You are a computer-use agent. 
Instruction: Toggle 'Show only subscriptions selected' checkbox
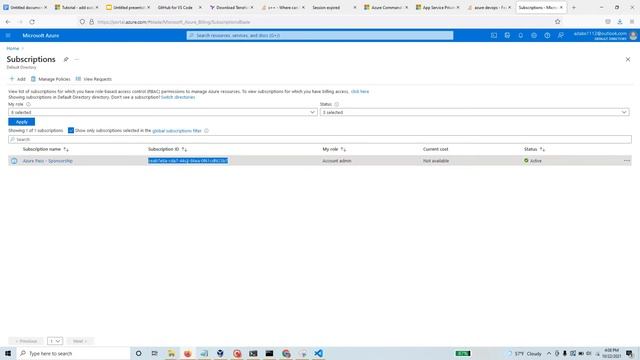[71, 131]
